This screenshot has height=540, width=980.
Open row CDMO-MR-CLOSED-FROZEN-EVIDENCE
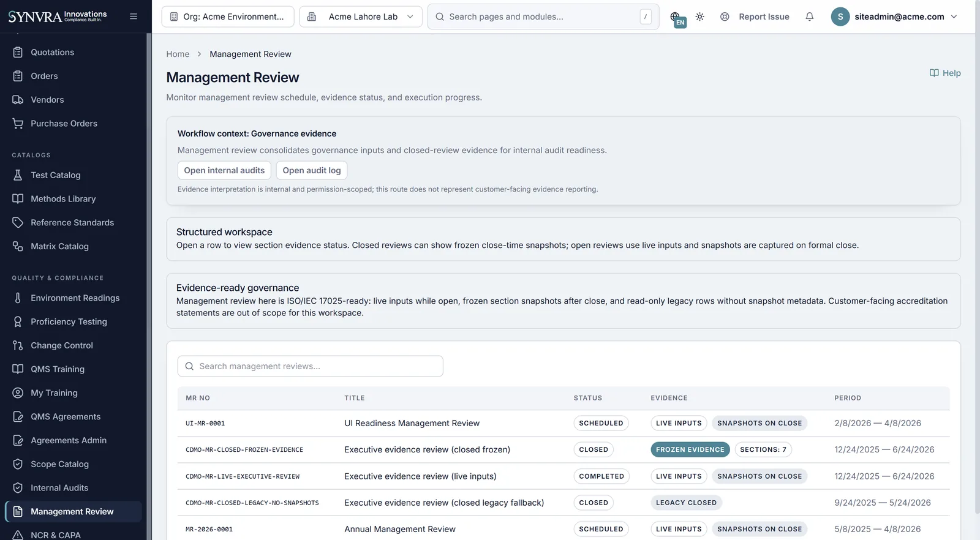click(563, 449)
